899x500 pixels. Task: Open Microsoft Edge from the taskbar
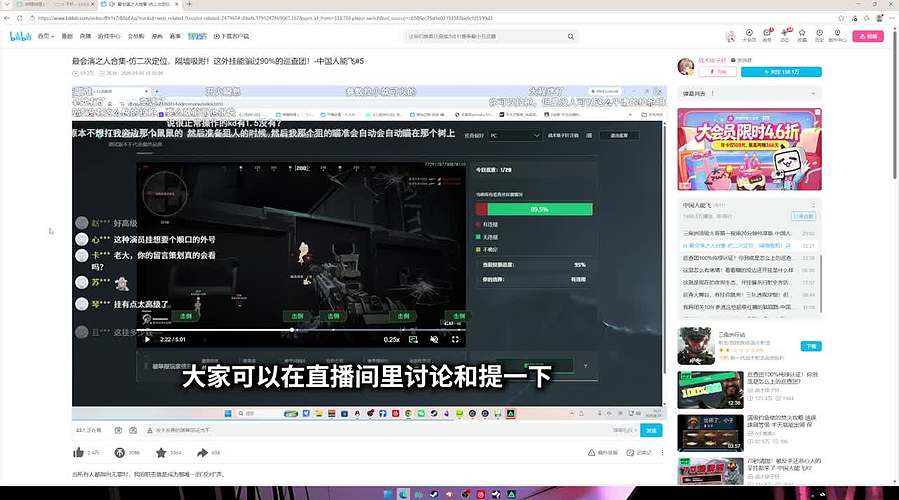point(404,494)
